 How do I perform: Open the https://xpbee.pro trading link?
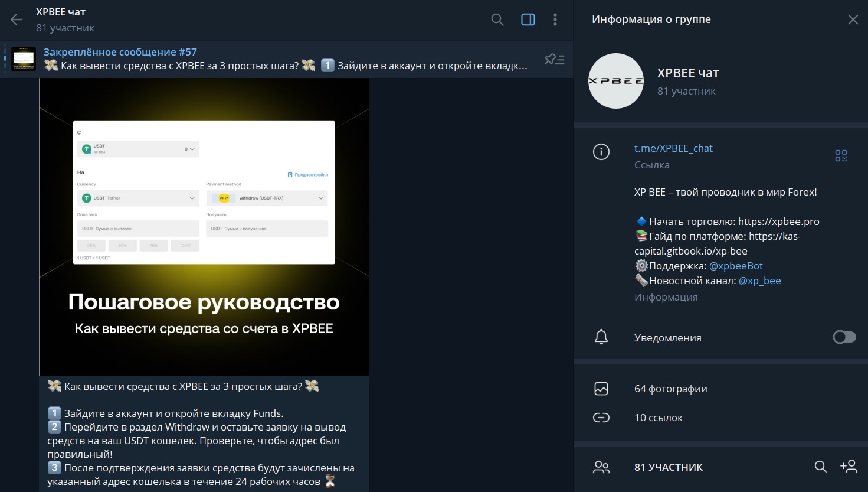pos(778,221)
